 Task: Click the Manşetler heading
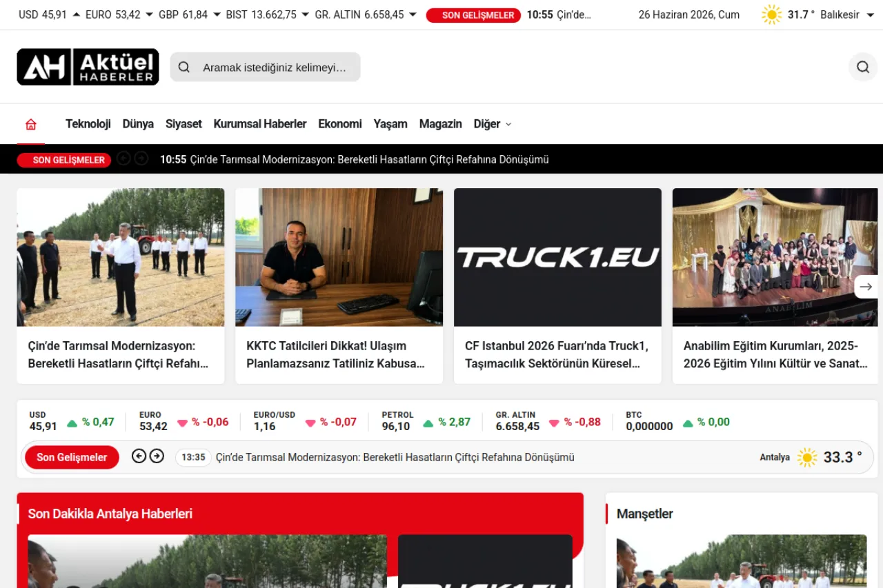pos(645,514)
